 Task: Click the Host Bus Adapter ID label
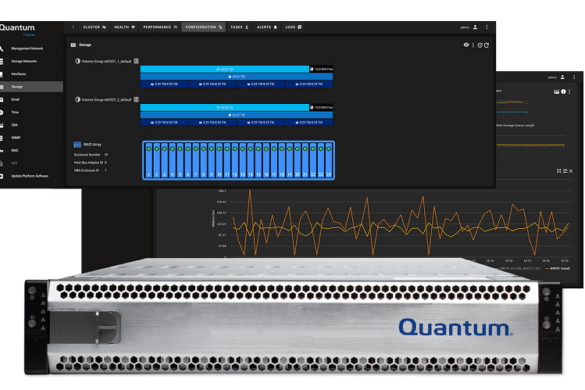tap(88, 162)
